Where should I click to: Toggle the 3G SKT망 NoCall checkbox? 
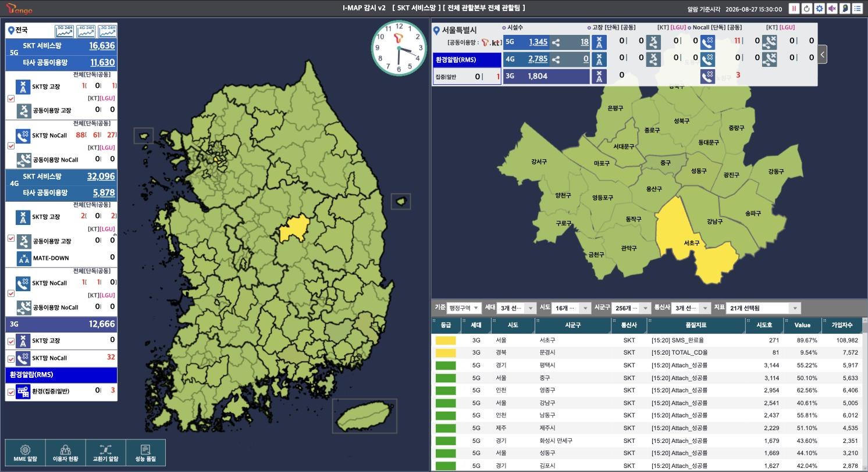pyautogui.click(x=11, y=358)
